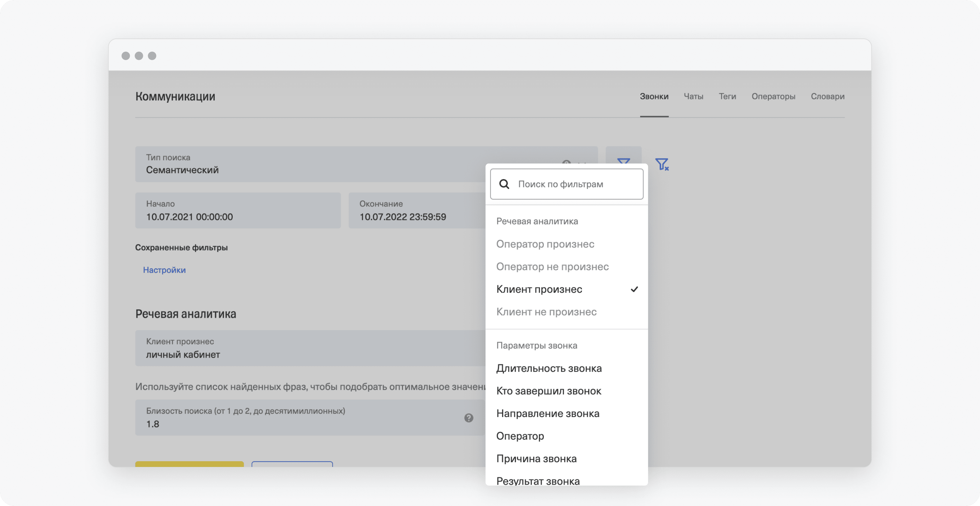Focus the Поиск по фильтрам search field
The width and height of the screenshot is (980, 506).
click(567, 184)
